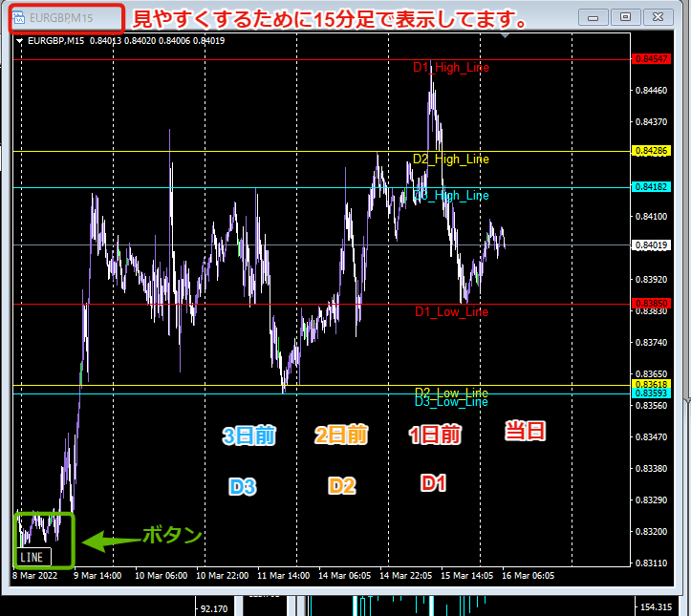The width and height of the screenshot is (691, 616).
Task: Select the D1_Low_Line label
Action: coord(452,311)
